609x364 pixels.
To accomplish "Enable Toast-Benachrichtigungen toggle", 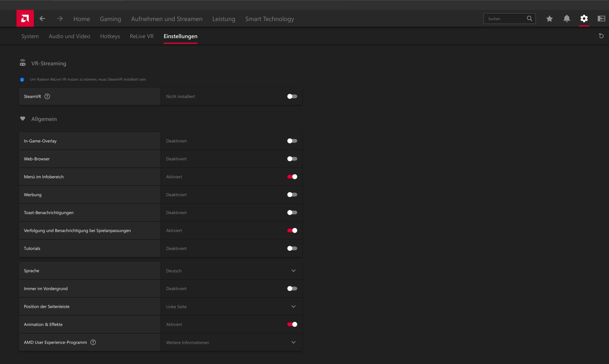I will tap(292, 212).
